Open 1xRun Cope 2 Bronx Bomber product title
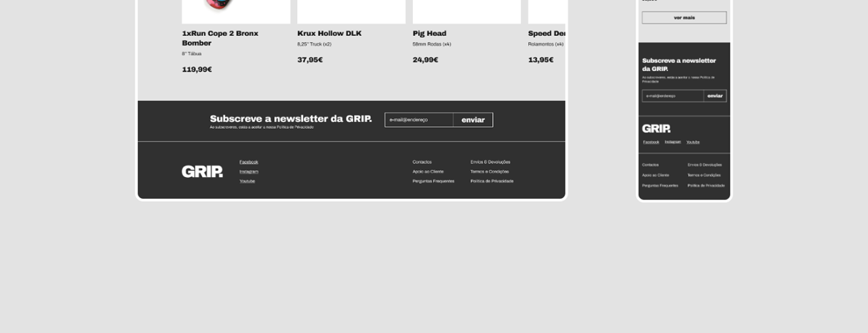 click(220, 38)
